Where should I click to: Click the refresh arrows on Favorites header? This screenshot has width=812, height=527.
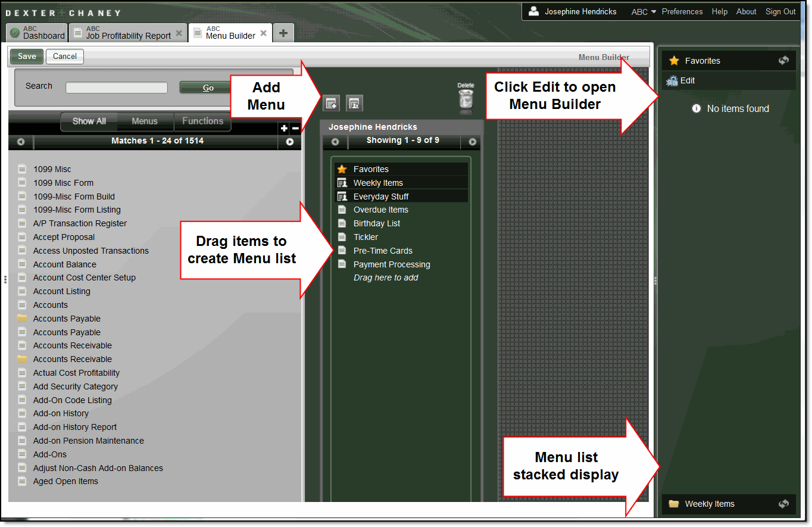783,60
